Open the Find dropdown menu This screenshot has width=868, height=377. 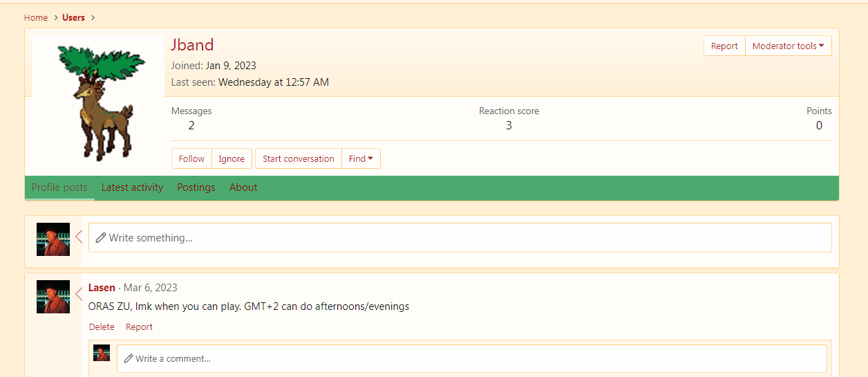[361, 158]
